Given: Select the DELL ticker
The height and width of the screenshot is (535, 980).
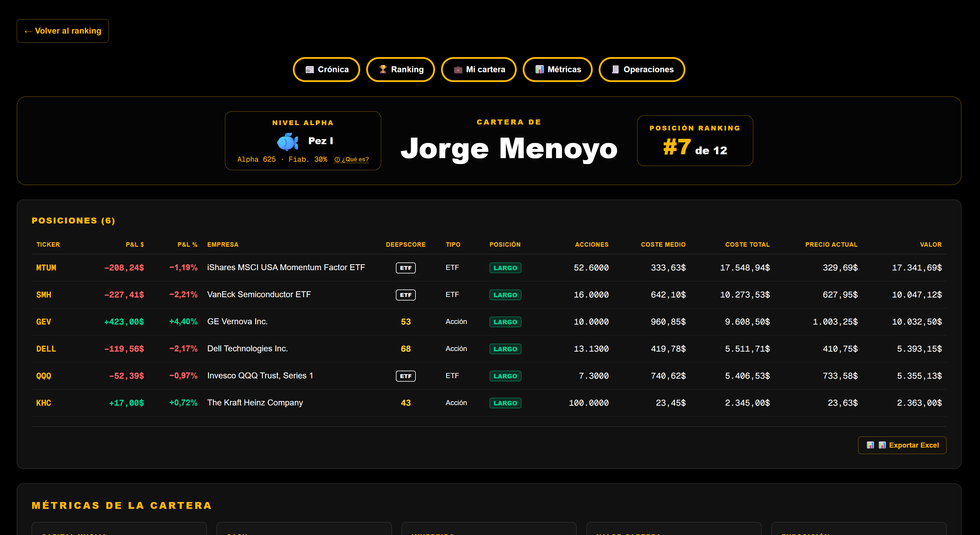Looking at the screenshot, I should (x=46, y=349).
